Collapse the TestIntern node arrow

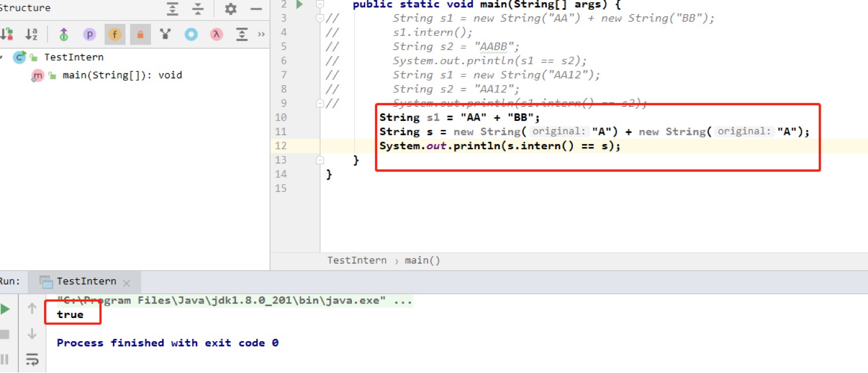(x=2, y=57)
